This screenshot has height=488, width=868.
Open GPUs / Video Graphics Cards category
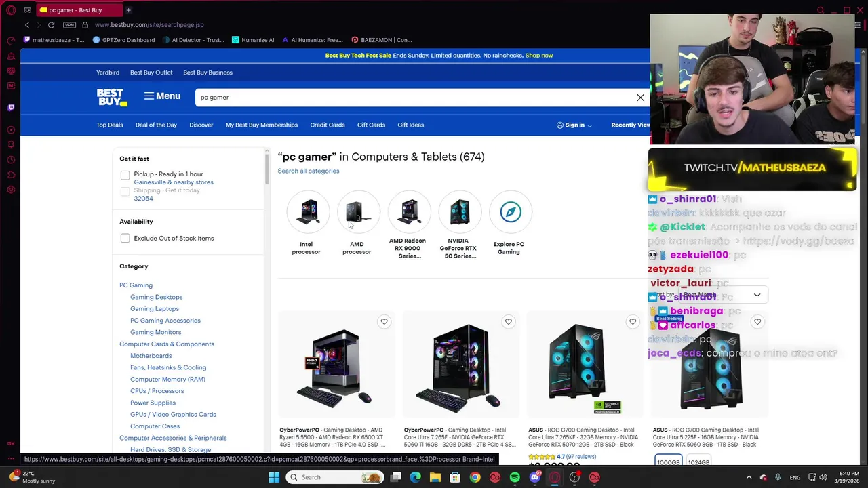click(174, 414)
